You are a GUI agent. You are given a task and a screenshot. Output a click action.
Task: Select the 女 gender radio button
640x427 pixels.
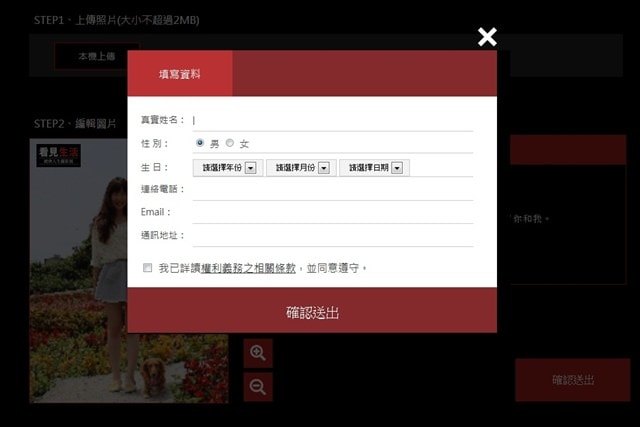click(x=229, y=143)
